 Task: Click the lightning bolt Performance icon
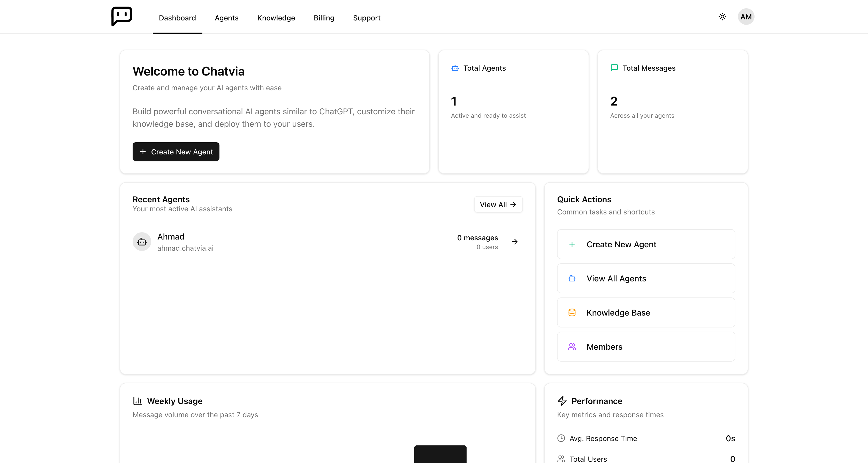(562, 401)
